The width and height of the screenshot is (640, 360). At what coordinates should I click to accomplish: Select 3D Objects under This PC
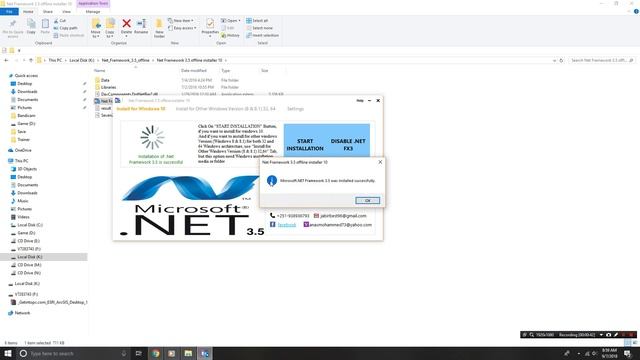tap(27, 169)
